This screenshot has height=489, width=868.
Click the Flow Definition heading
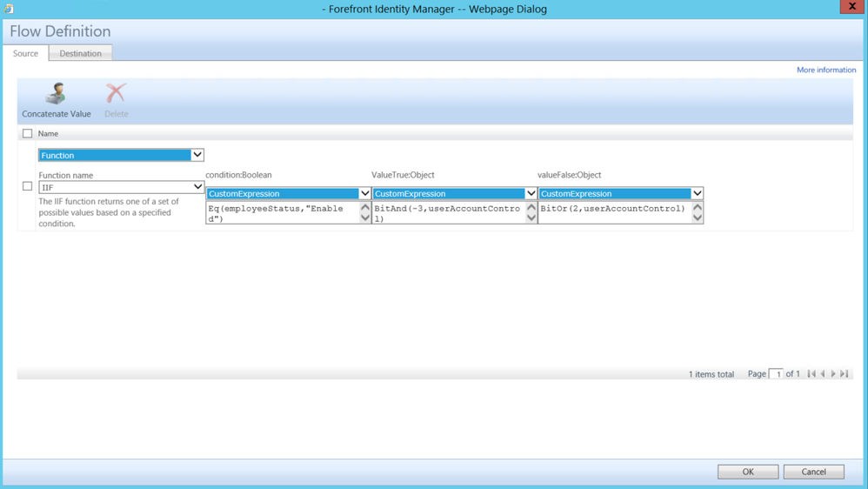(60, 31)
